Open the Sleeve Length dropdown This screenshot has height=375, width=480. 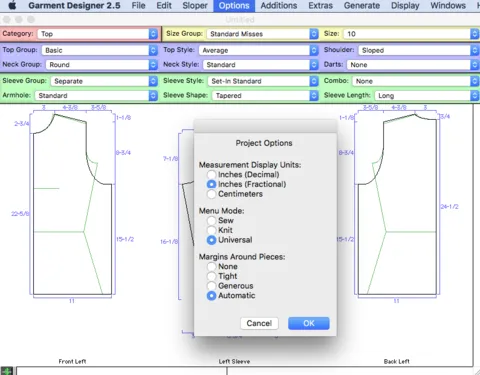(x=427, y=96)
